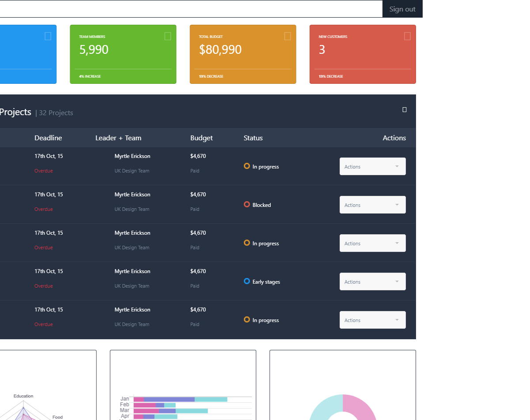This screenshot has width=530, height=420.
Task: Open the Actions dropdown for the Early stages project
Action: (x=372, y=281)
